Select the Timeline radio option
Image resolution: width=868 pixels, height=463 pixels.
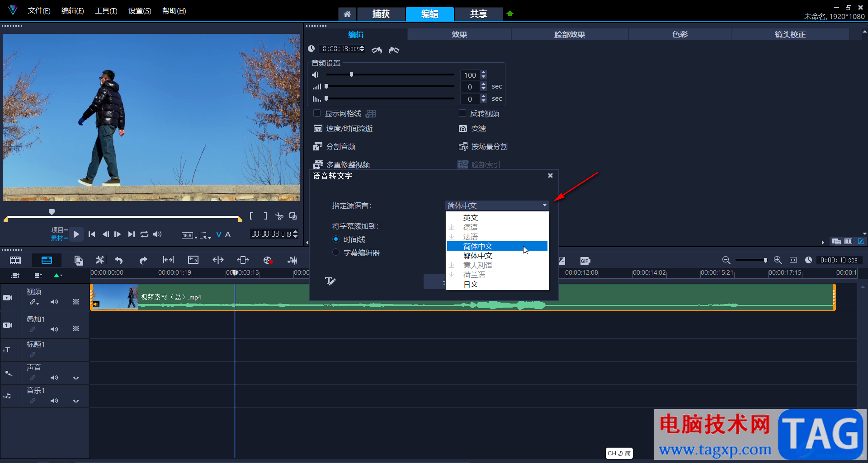336,239
